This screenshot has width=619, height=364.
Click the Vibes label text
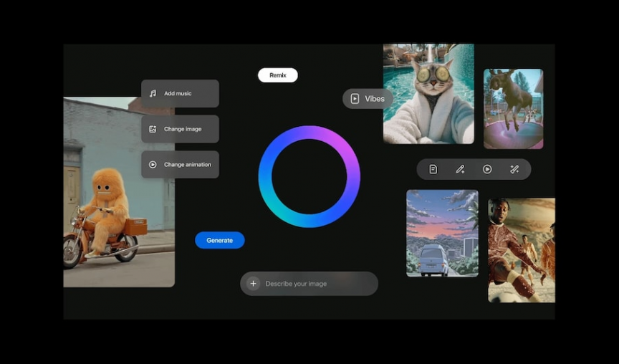point(375,99)
